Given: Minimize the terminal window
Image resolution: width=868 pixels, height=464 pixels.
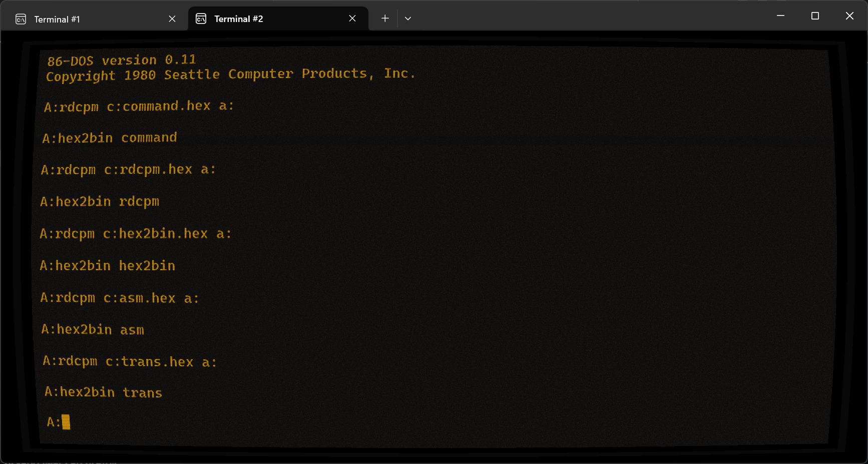Looking at the screenshot, I should pos(780,16).
